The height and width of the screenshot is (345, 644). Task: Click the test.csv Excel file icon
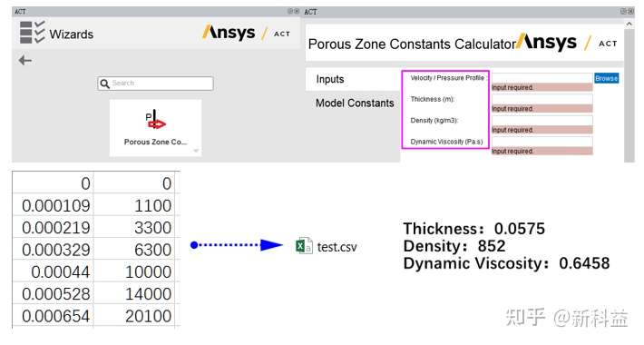[304, 246]
